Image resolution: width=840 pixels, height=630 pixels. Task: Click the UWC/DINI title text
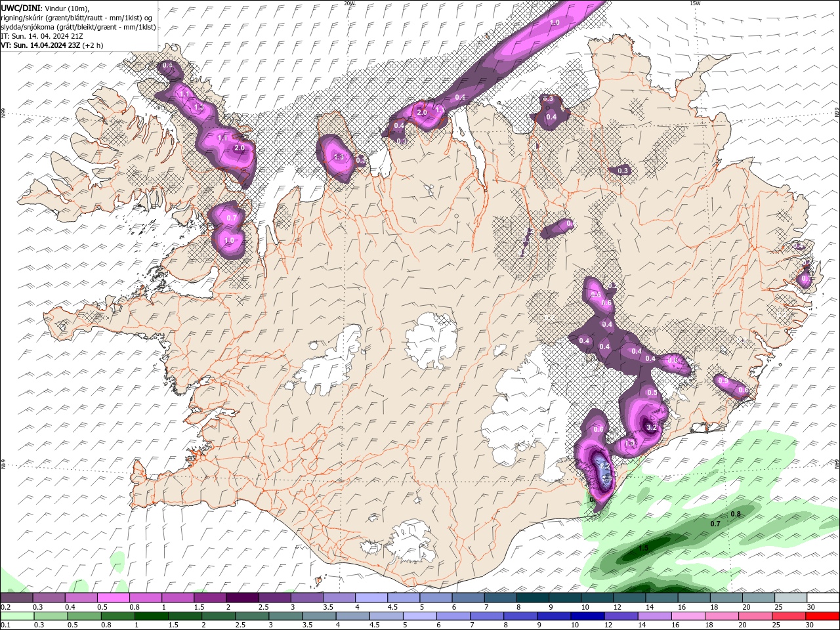click(21, 8)
